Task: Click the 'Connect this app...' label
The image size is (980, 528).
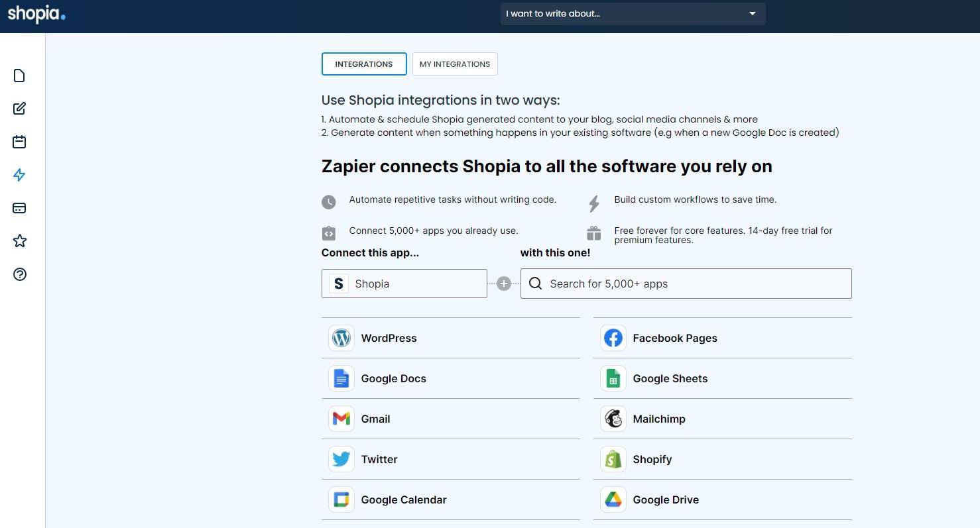Action: click(370, 252)
